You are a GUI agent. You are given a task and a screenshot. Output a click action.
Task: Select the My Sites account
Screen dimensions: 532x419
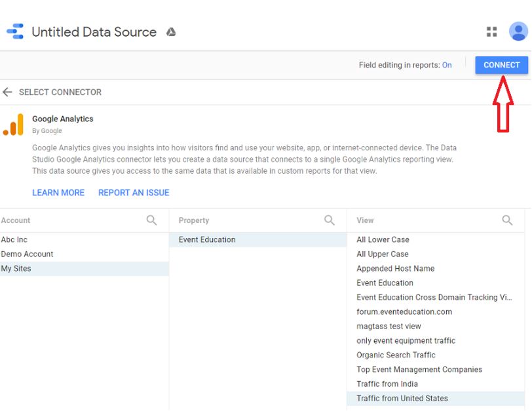pos(85,269)
